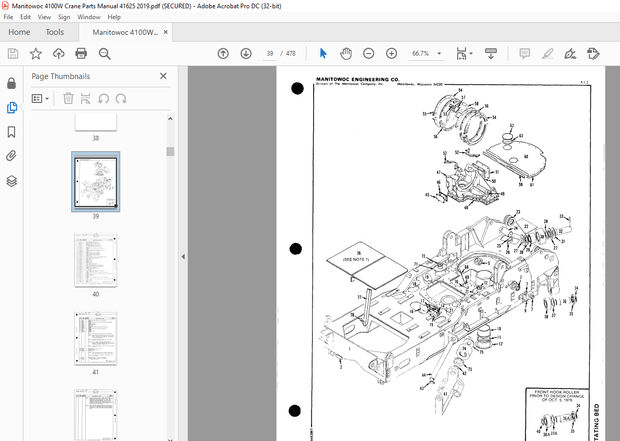Collapse the navigation pane arrow
Image resolution: width=620 pixels, height=441 pixels.
pos(183,257)
